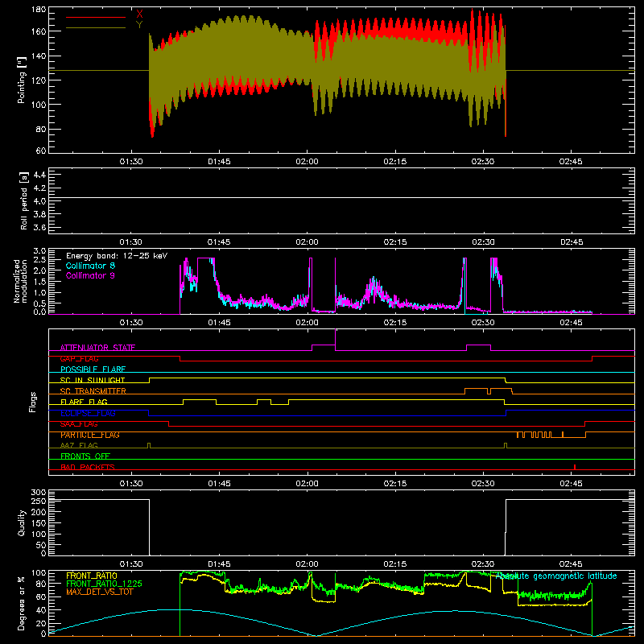Screen dimensions: 644x644
Task: Select the FRONTS_OFF flag label
Action: tap(85, 456)
